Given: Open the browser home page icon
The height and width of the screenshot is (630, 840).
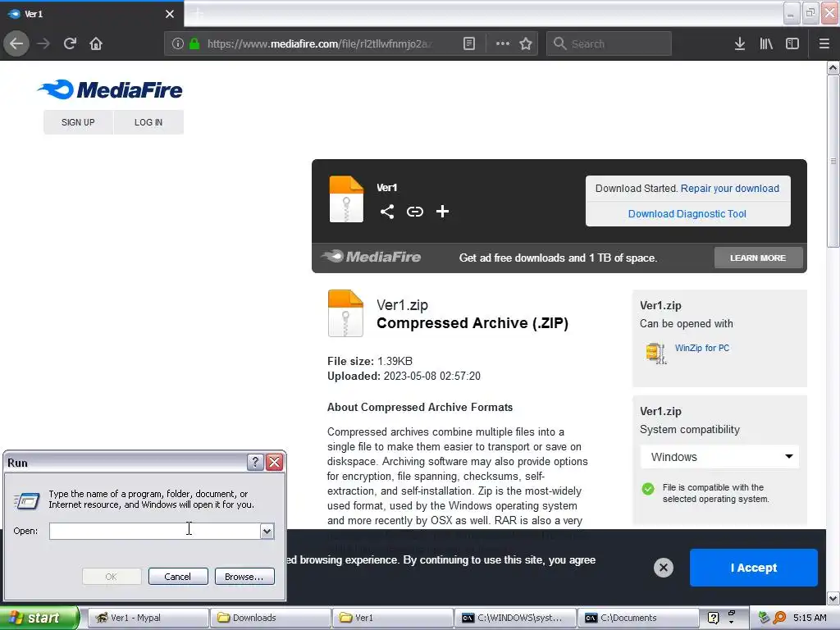Looking at the screenshot, I should coord(96,43).
